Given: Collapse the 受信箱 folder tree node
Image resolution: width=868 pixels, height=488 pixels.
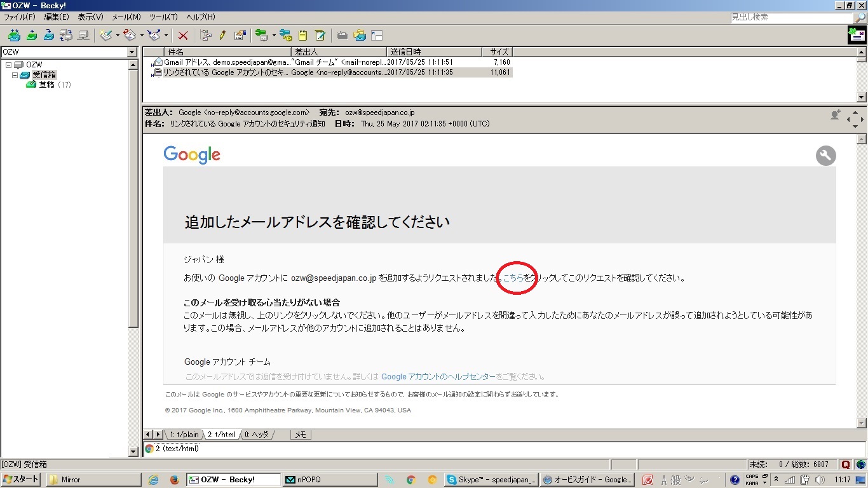Looking at the screenshot, I should tap(15, 75).
